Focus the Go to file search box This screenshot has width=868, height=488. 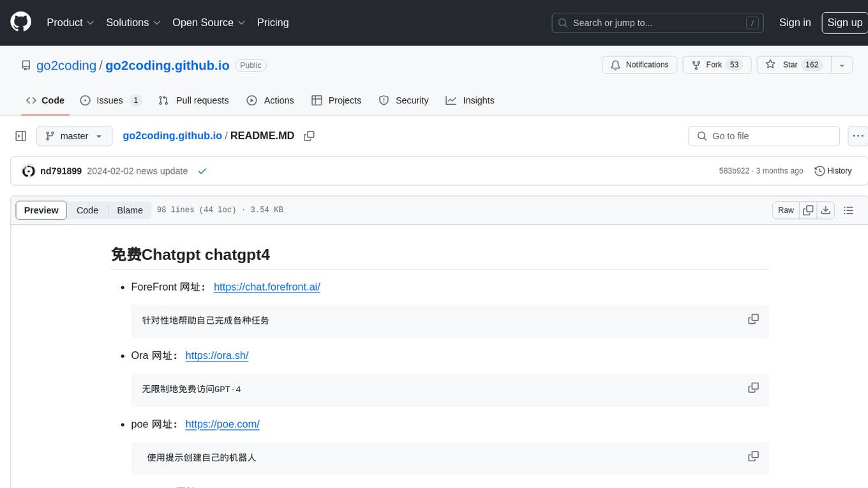click(x=764, y=136)
